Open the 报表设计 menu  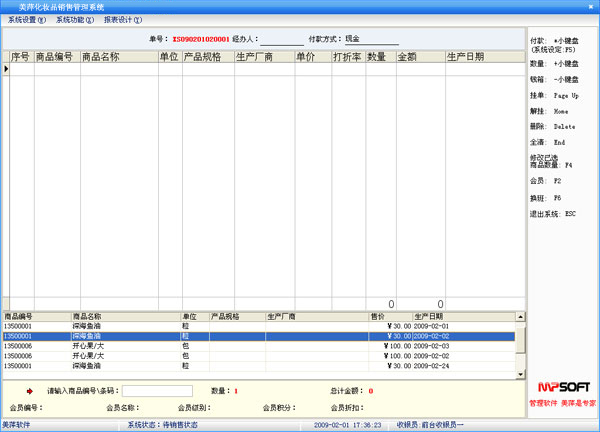[123, 20]
